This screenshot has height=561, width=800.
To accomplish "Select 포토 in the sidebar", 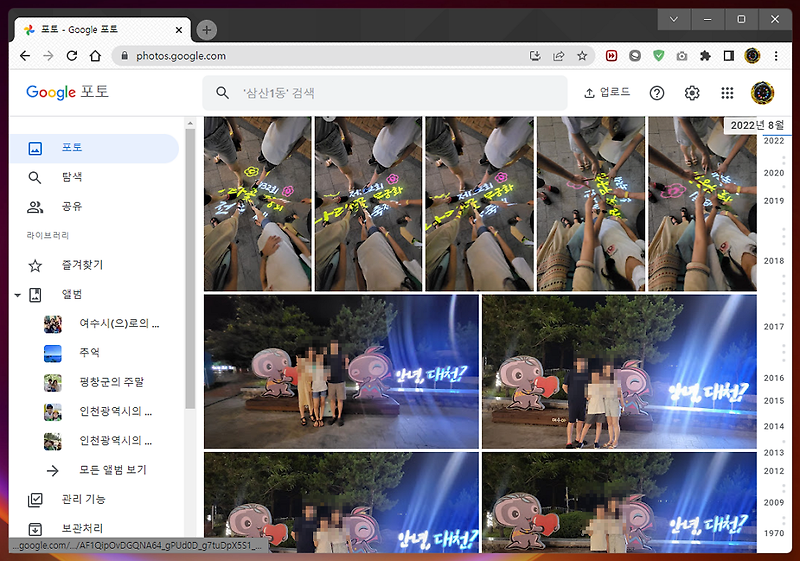I will coord(94,148).
